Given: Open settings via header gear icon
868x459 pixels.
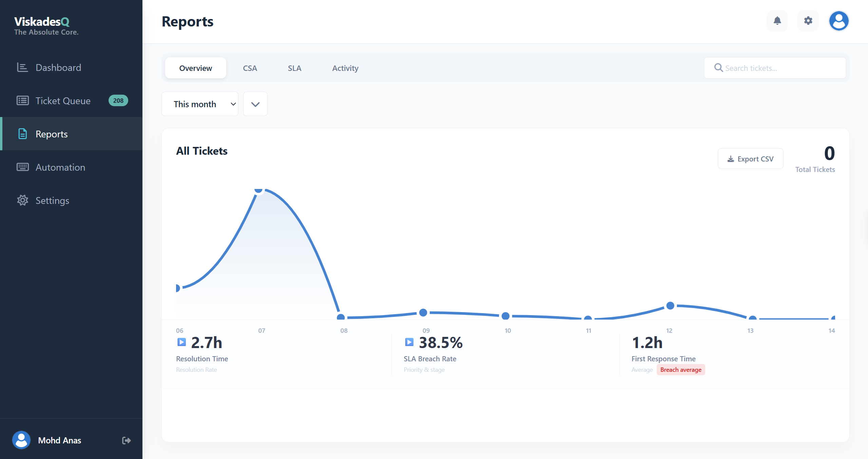Looking at the screenshot, I should coord(808,21).
